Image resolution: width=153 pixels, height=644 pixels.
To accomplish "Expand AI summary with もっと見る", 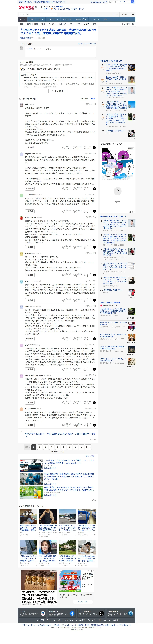I will tap(58, 91).
